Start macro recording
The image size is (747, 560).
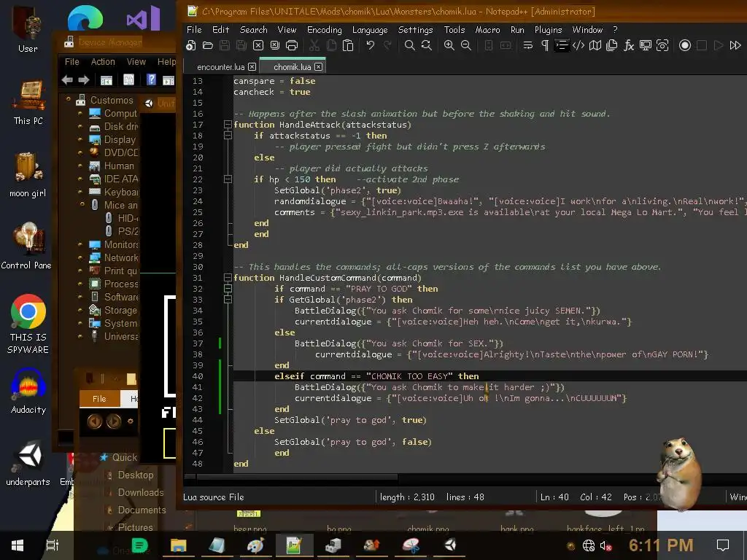pyautogui.click(x=685, y=45)
